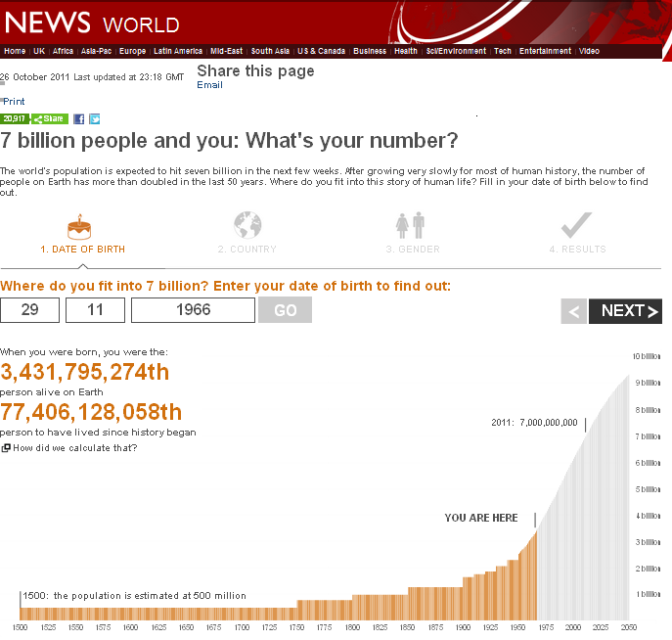672x640 pixels.
Task: Open the Tech section
Action: point(503,51)
